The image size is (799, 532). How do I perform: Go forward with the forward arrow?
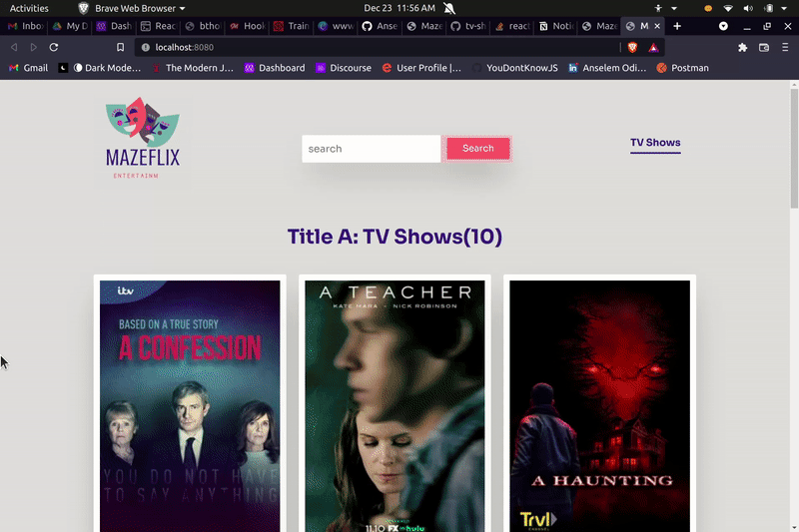[x=34, y=47]
